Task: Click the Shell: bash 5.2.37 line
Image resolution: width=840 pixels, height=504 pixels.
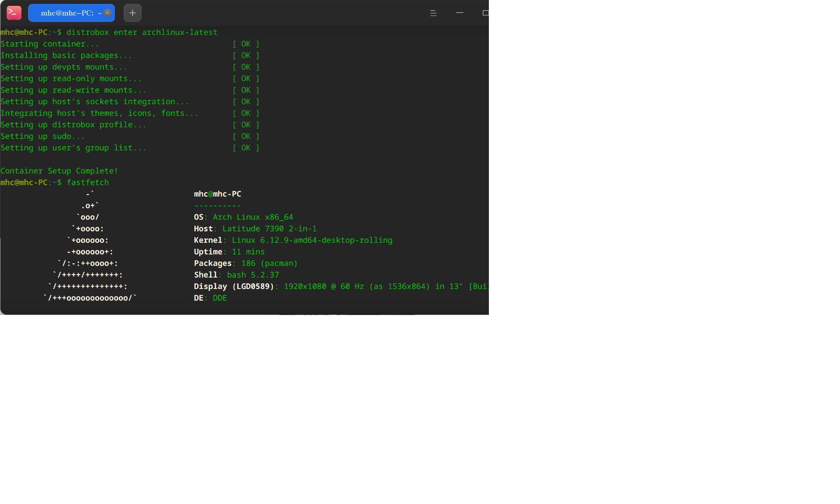Action: coord(236,275)
